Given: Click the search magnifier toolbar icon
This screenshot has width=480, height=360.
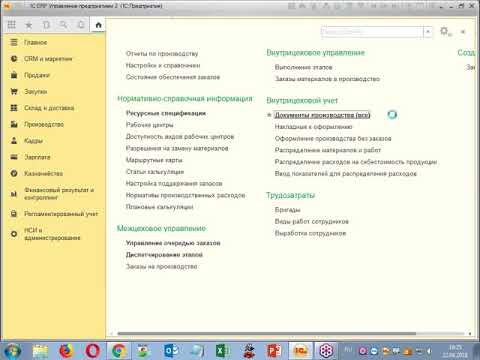Looking at the screenshot, I should 64,25.
